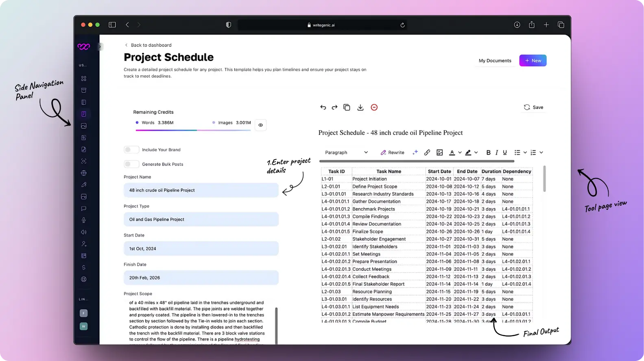Screen dimensions: 644x361
Task: Click Back to dashboard link
Action: (148, 45)
